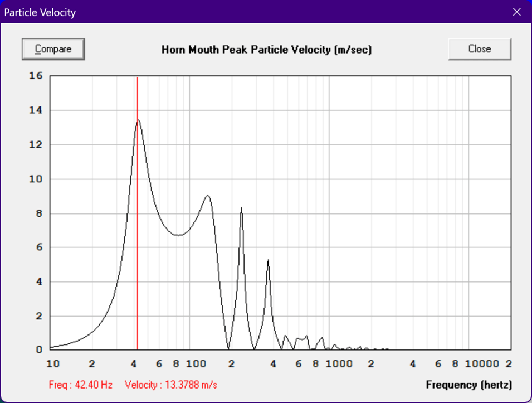The image size is (532, 403).
Task: Click the Frequency (hertz) axis label
Action: coord(469,385)
